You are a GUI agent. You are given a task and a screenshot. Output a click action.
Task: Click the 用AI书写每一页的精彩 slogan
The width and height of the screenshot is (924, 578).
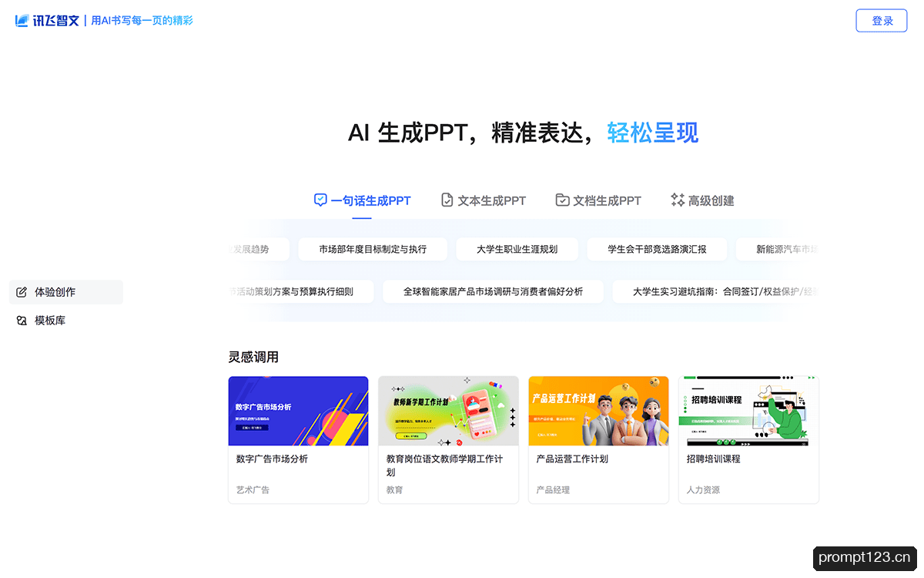[x=142, y=21]
